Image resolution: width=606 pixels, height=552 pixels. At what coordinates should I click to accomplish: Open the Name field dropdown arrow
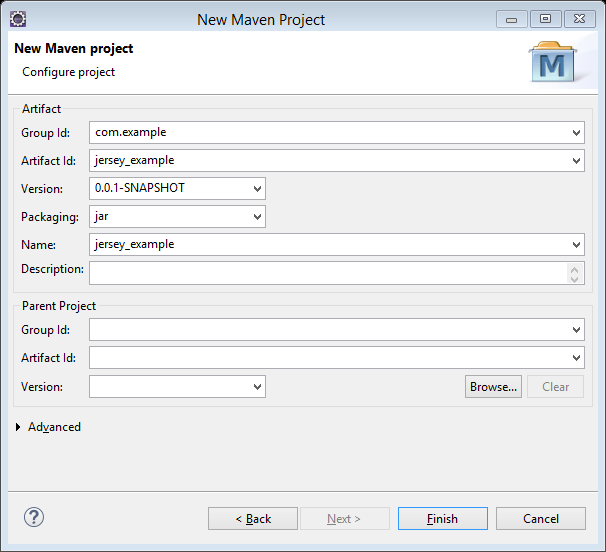(576, 245)
